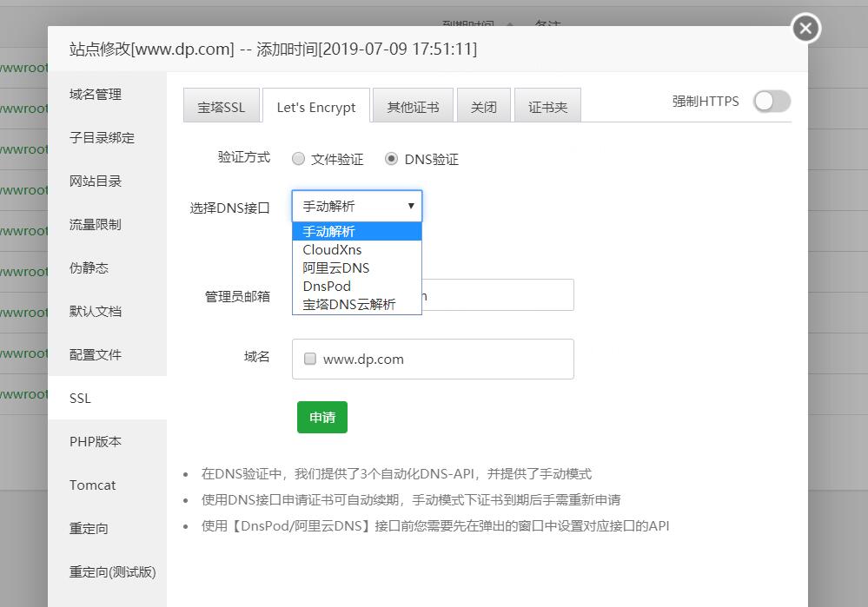Click the 关闭 tab to disable SSL
This screenshot has height=607, width=868.
click(x=484, y=105)
